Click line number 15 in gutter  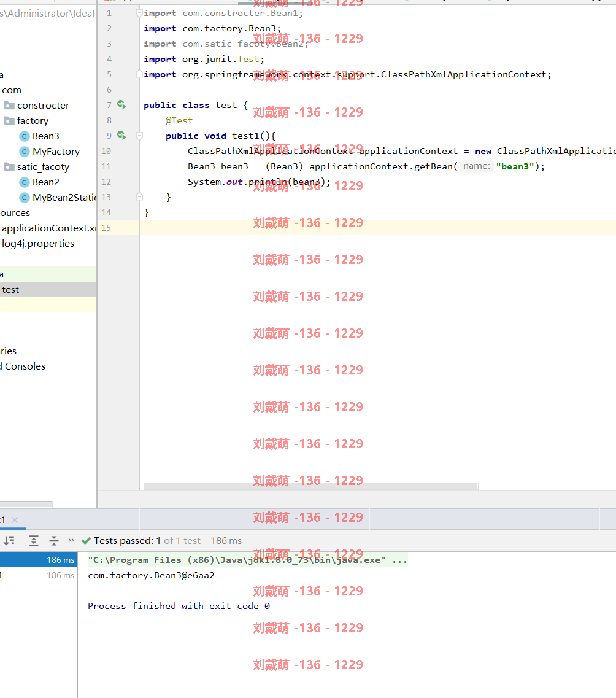tap(106, 228)
